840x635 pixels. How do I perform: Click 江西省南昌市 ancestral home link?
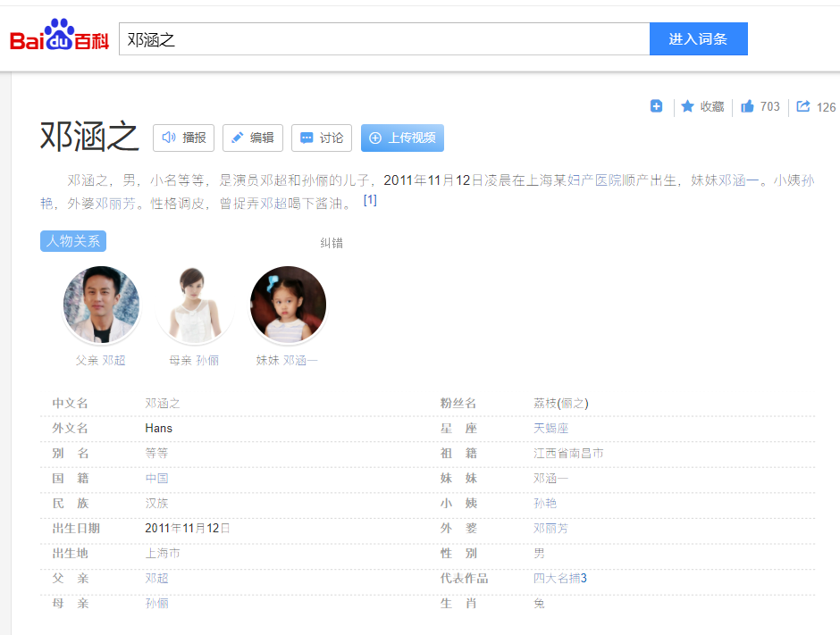coord(568,454)
